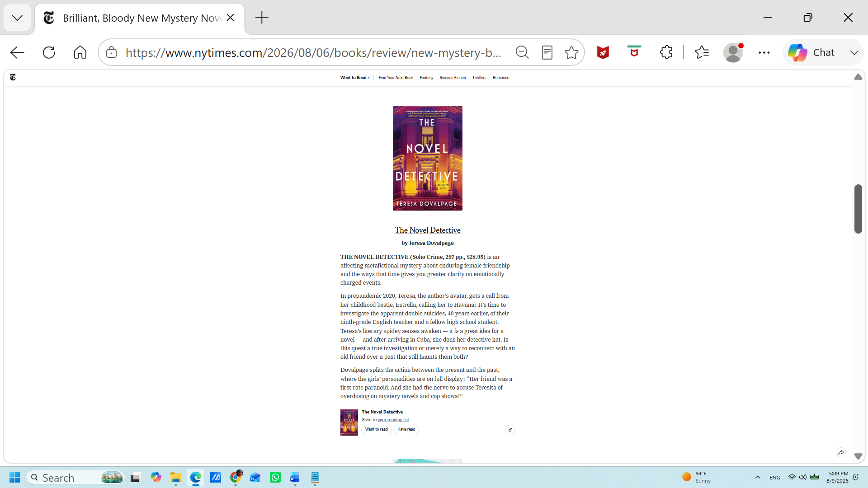Open a new browser tab
This screenshot has width=868, height=488.
262,18
